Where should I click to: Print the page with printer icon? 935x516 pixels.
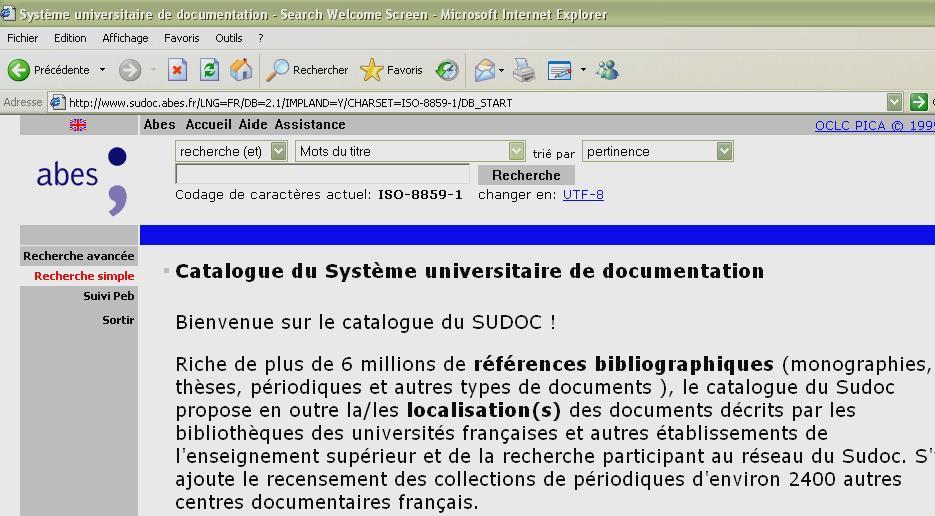point(524,70)
